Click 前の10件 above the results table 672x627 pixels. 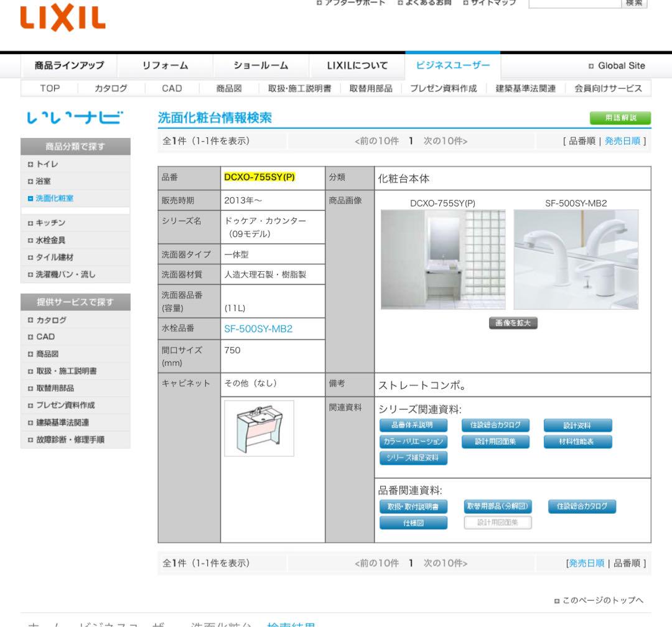click(x=376, y=141)
